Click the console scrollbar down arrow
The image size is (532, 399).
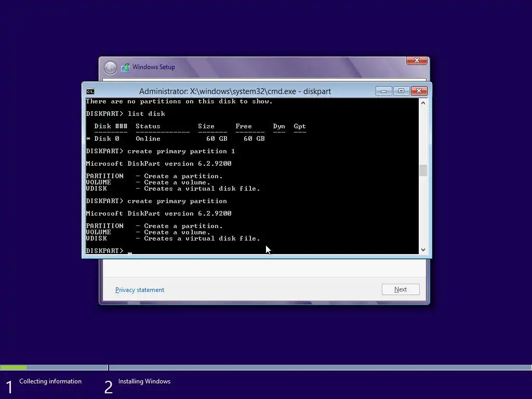click(x=423, y=250)
